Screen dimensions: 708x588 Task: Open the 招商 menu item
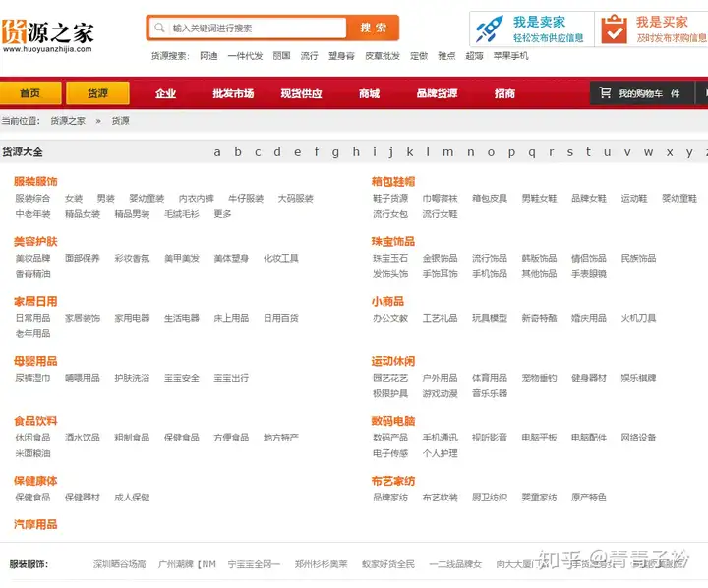pyautogui.click(x=504, y=94)
